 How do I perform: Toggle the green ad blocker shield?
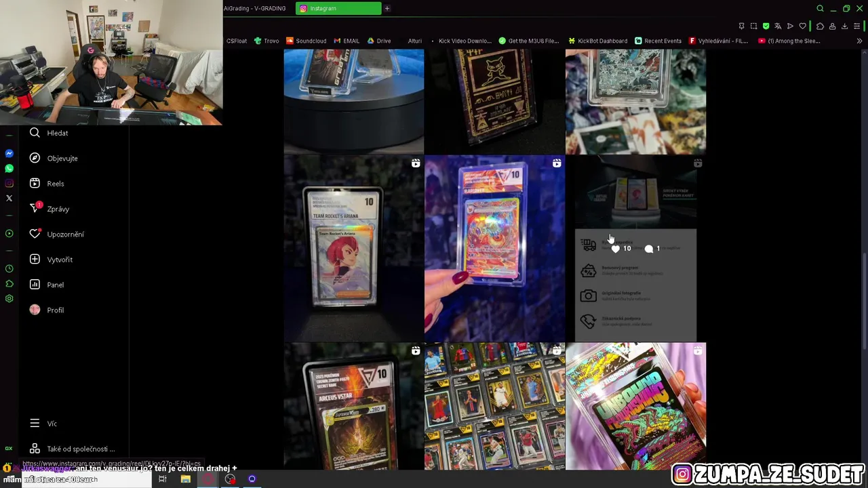click(766, 26)
